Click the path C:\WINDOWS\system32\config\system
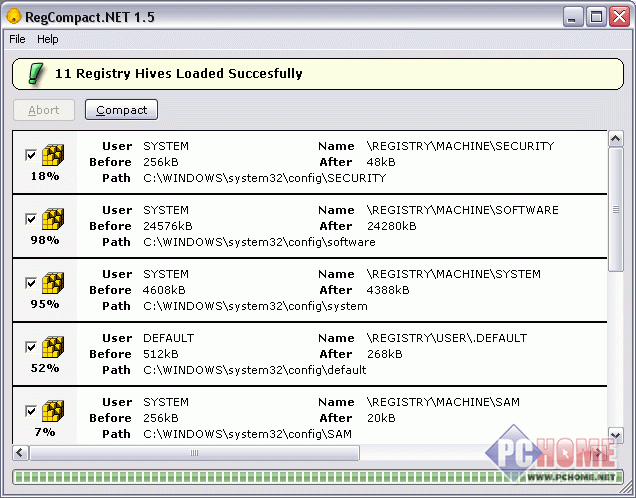The height and width of the screenshot is (498, 636). pos(255,306)
